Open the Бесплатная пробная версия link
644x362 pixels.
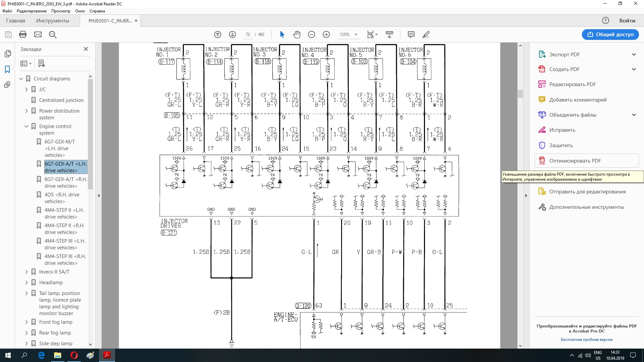tap(586, 340)
